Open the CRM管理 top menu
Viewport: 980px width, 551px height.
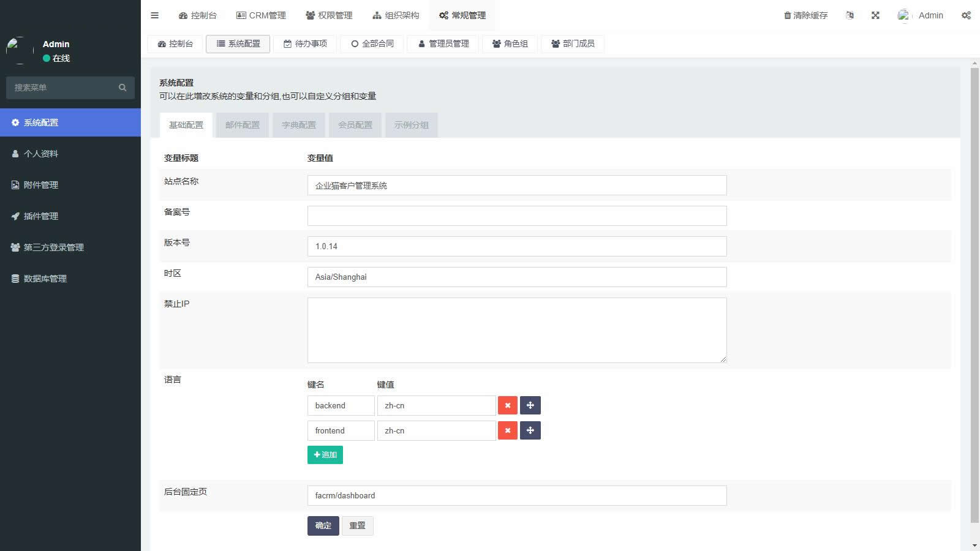[261, 15]
